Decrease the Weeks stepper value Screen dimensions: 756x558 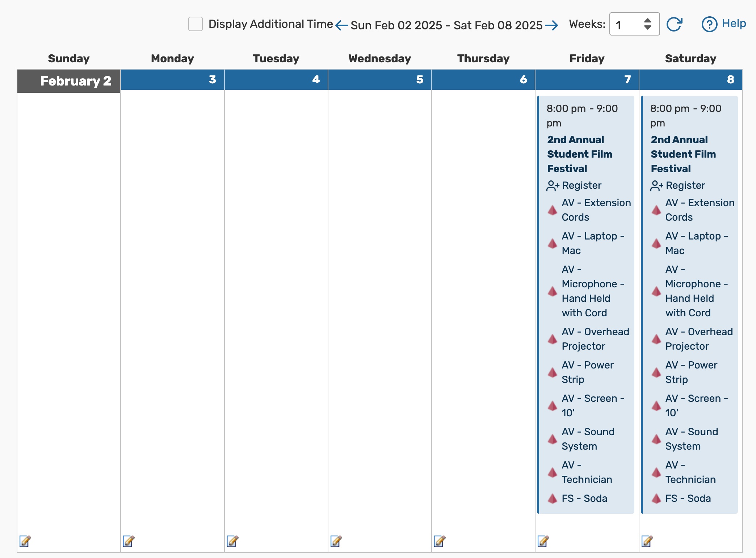pyautogui.click(x=648, y=28)
